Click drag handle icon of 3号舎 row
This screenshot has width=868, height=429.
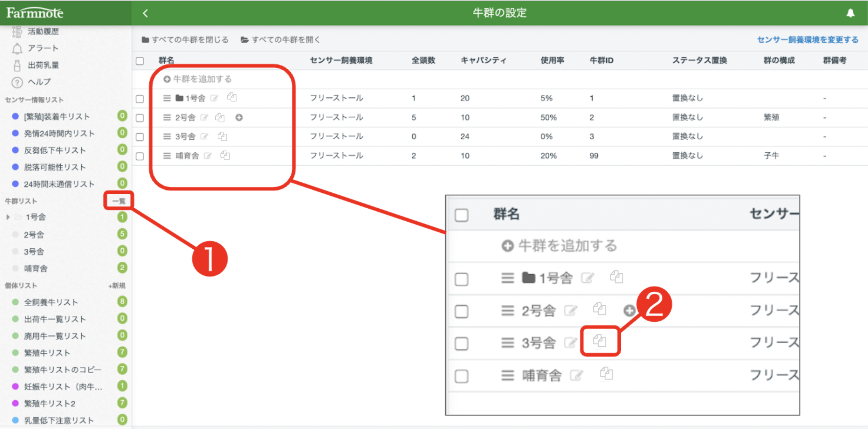pos(167,136)
